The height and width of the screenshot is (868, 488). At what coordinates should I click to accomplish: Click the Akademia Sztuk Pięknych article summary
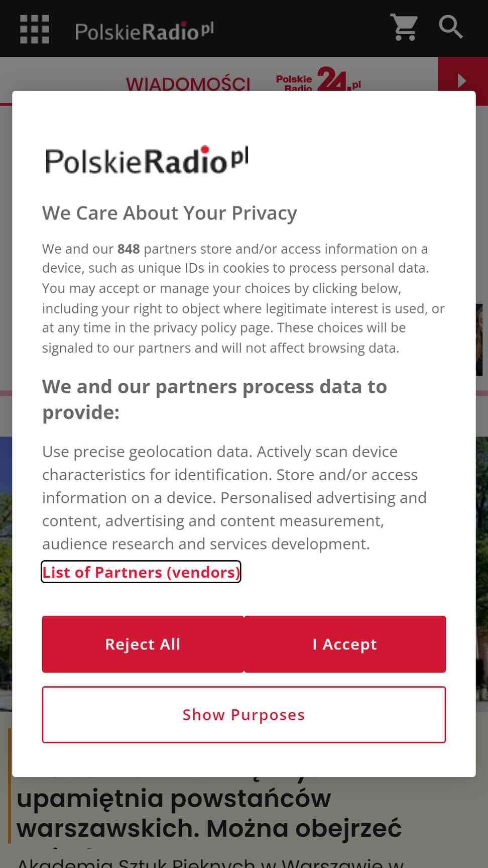coord(211,862)
